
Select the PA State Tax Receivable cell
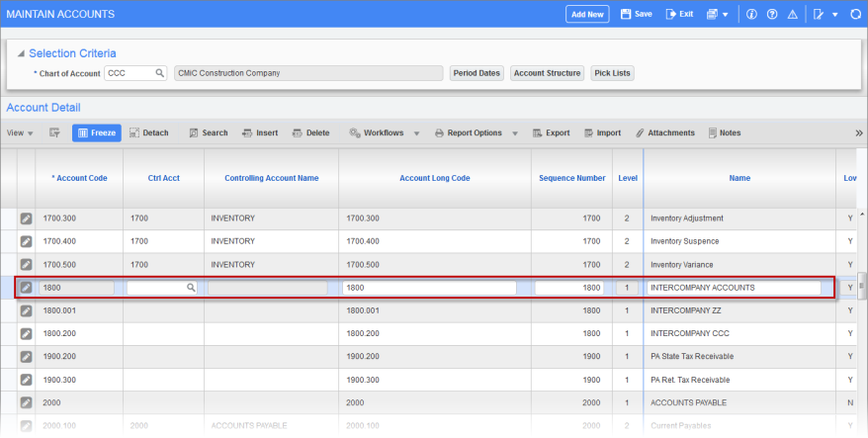739,357
